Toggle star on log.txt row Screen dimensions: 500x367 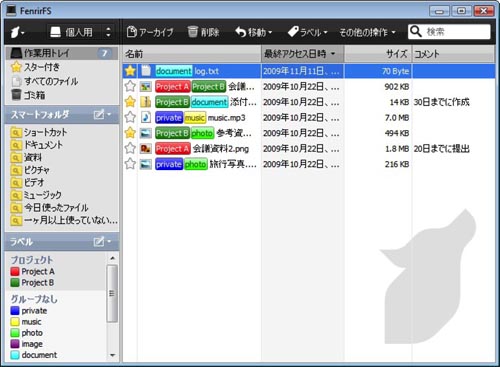130,71
